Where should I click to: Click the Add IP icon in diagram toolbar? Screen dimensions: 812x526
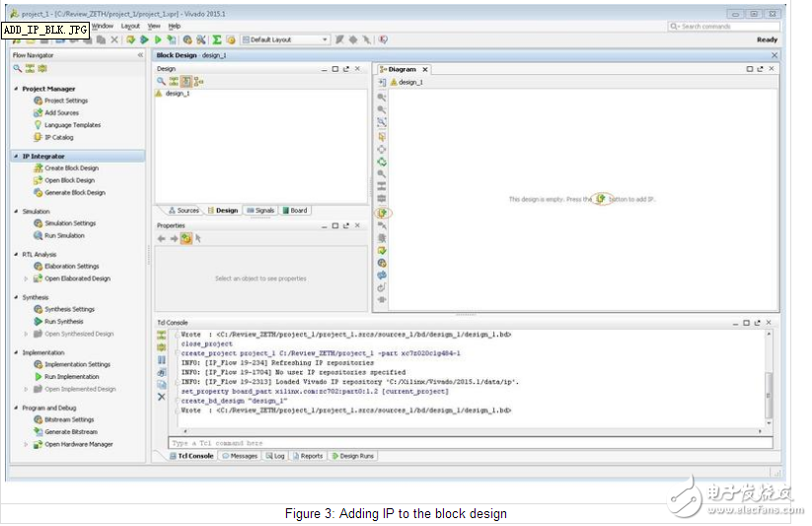[x=382, y=212]
